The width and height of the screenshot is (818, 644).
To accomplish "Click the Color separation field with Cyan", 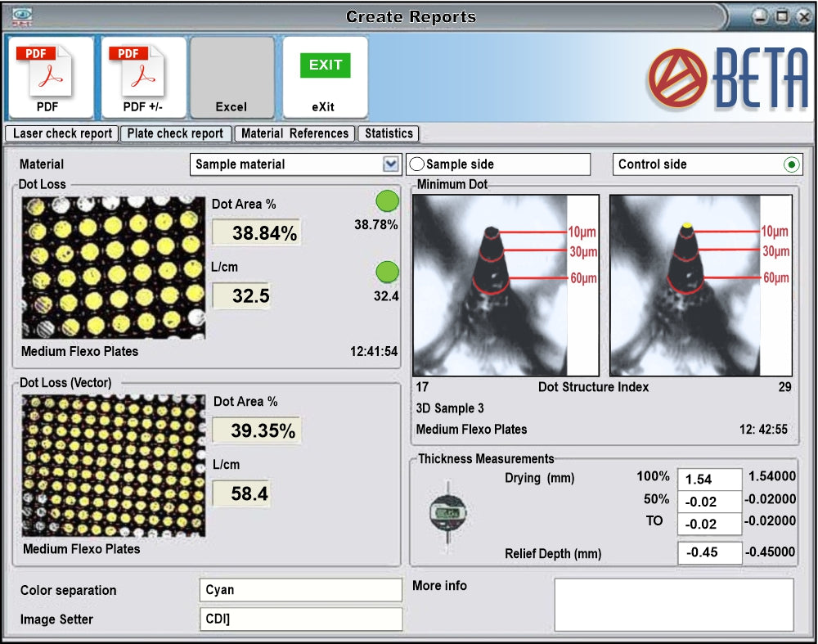I will click(x=300, y=590).
